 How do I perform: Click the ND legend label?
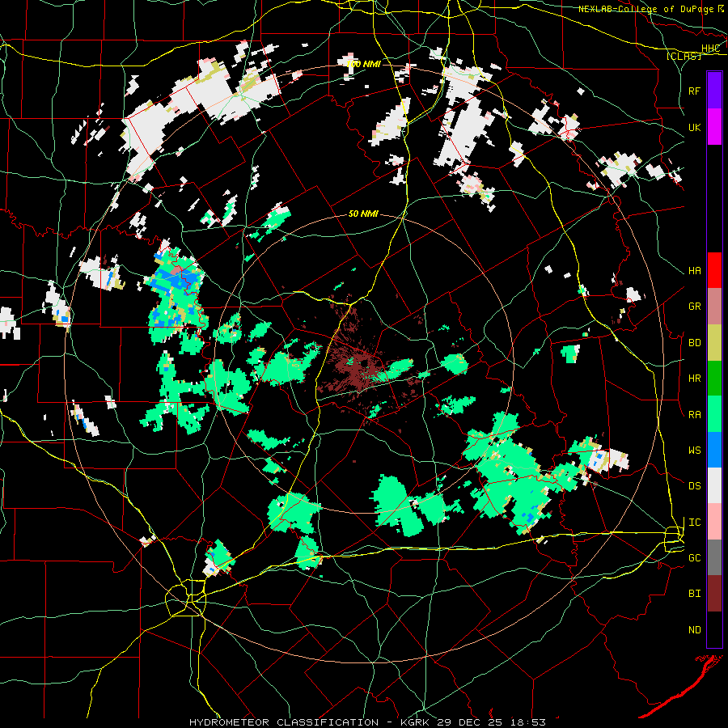point(695,630)
